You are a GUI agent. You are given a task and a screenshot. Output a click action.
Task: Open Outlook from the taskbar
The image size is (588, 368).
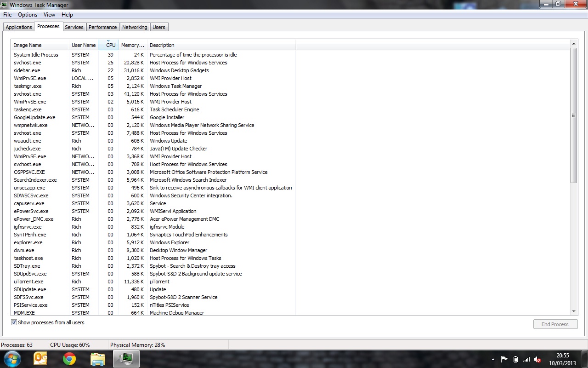(x=41, y=359)
